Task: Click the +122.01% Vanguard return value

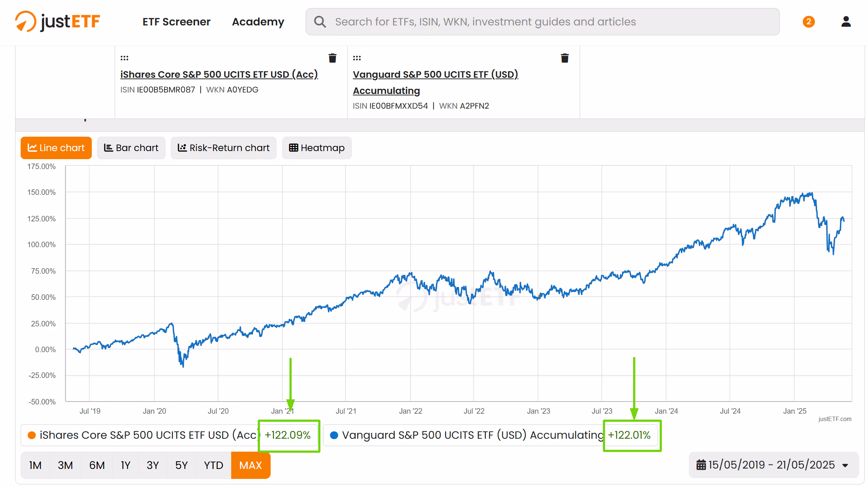Action: [629, 435]
